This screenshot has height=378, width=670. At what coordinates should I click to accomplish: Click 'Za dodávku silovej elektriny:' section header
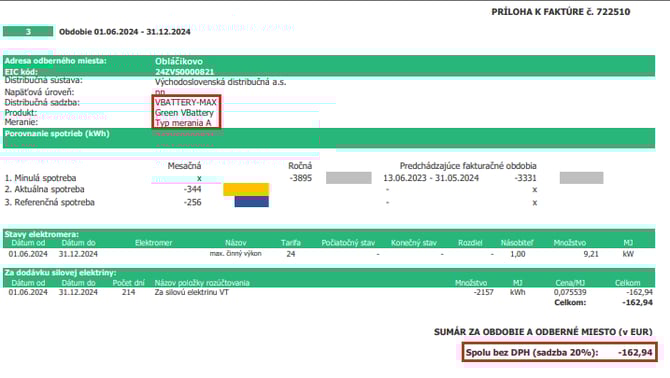tap(60, 273)
